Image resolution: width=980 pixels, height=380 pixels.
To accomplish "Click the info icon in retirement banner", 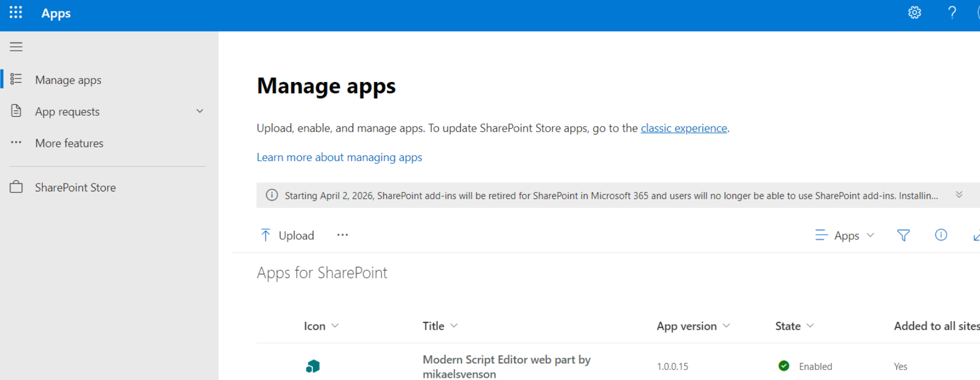I will [272, 195].
